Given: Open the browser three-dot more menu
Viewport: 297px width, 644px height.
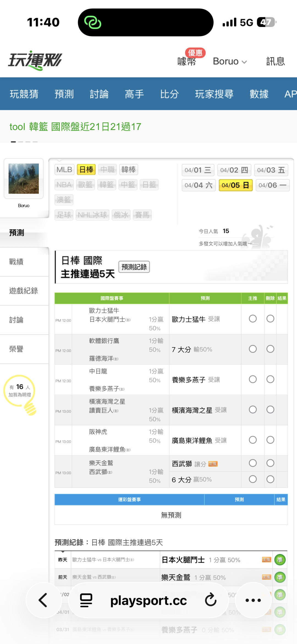Looking at the screenshot, I should click(253, 600).
